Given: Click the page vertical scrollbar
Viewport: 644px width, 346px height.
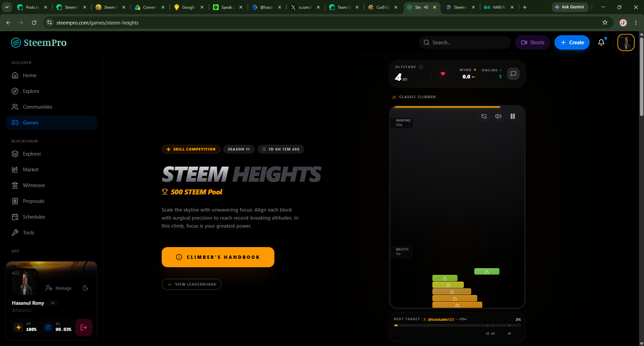Looking at the screenshot, I should (x=641, y=76).
